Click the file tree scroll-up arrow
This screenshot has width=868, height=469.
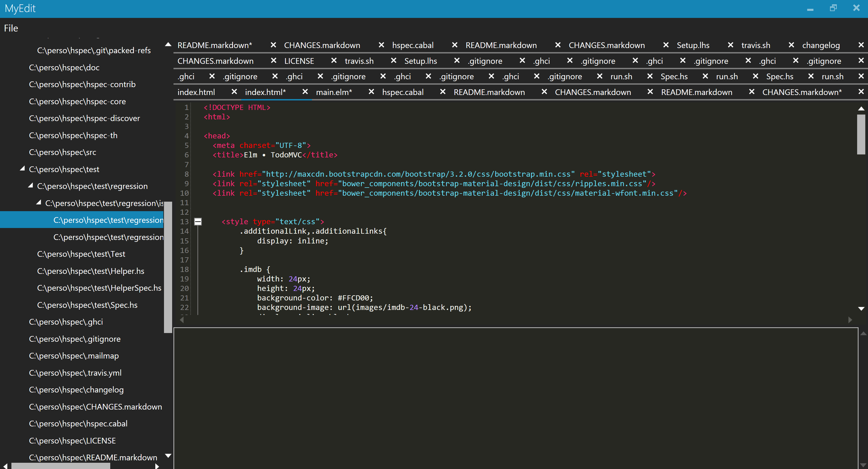coord(168,45)
